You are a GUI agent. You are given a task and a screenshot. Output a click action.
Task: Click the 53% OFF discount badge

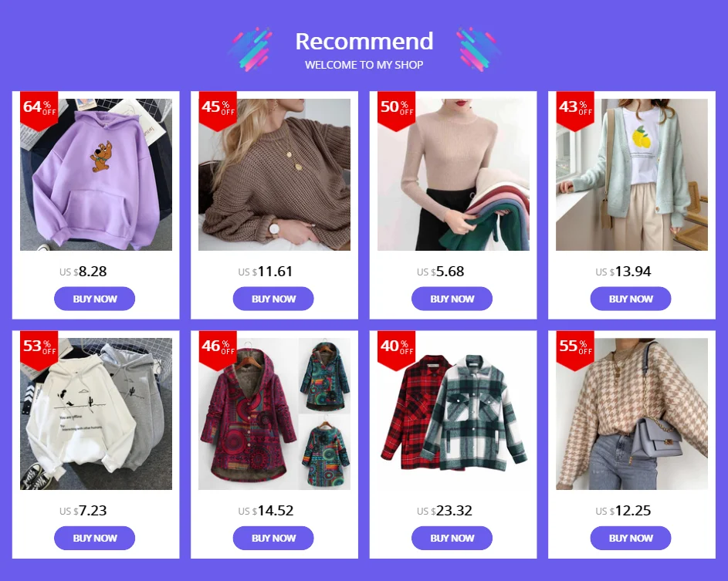39,350
